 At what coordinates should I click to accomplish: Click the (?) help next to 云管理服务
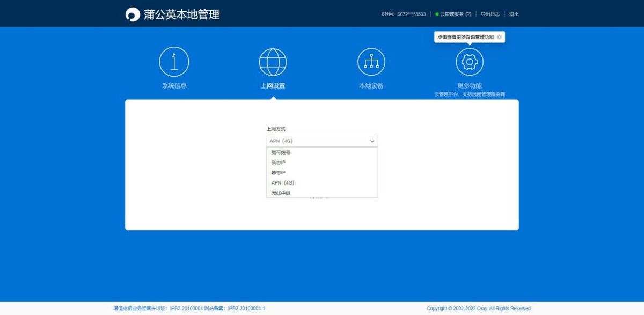pos(469,14)
